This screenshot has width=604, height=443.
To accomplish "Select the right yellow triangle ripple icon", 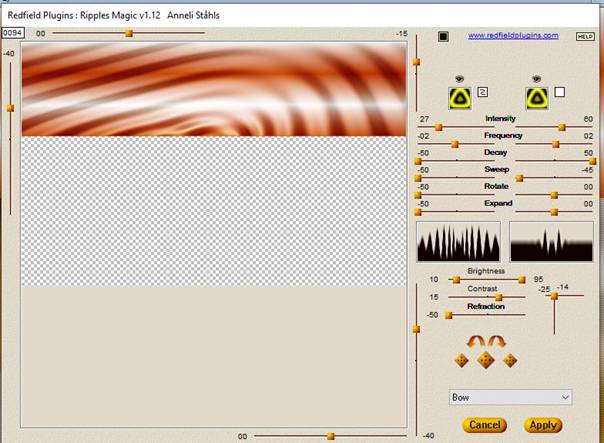I will (537, 98).
